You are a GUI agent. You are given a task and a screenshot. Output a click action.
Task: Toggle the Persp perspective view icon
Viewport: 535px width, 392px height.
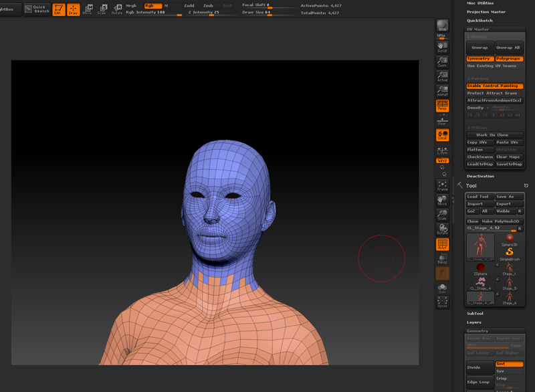point(442,105)
